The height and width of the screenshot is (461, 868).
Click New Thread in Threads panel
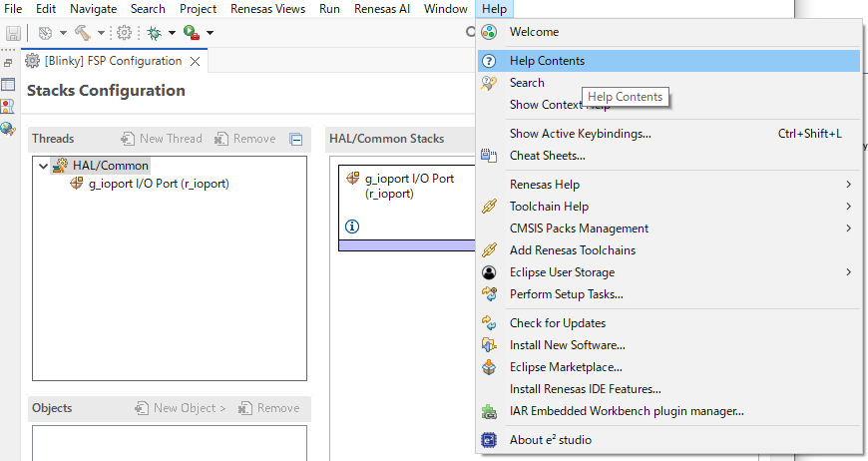162,139
